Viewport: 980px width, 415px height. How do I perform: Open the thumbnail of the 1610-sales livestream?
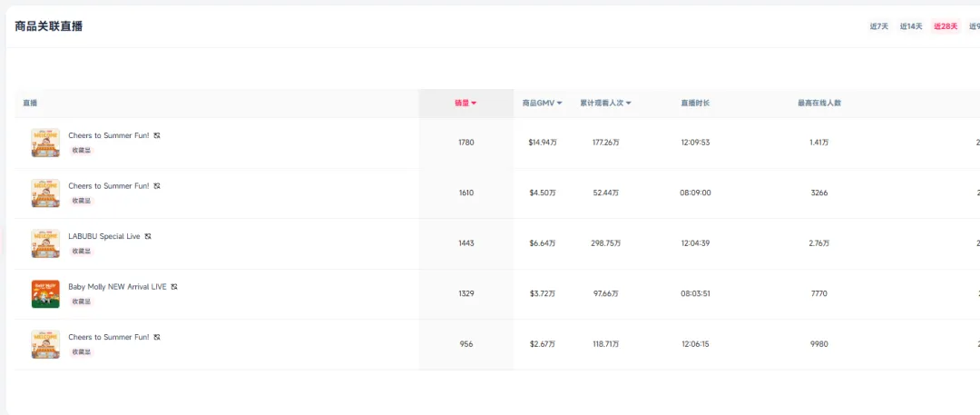tap(45, 193)
